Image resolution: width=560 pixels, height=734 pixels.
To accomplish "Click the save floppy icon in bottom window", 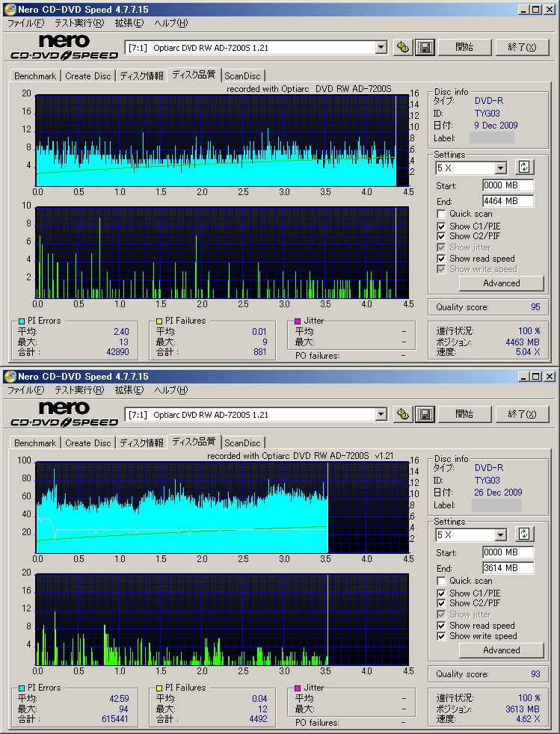I will (425, 414).
